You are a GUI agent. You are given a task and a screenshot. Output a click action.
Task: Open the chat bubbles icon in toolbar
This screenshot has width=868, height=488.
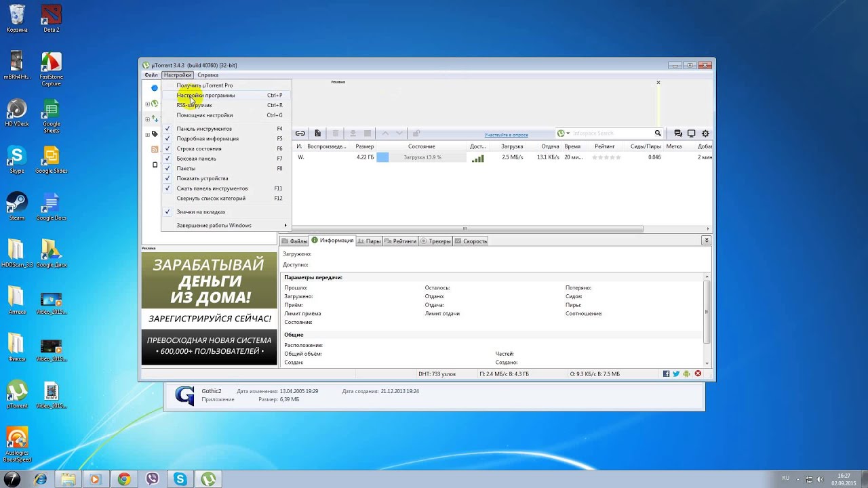point(678,134)
